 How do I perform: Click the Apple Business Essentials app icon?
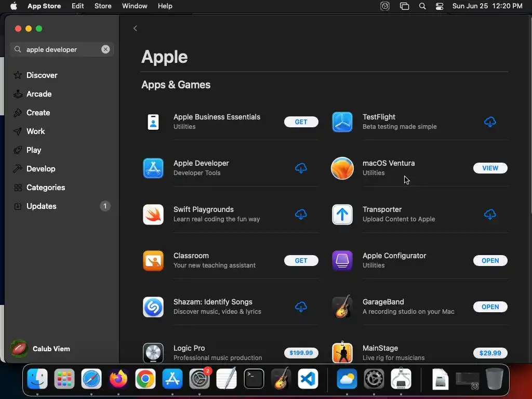pos(153,122)
